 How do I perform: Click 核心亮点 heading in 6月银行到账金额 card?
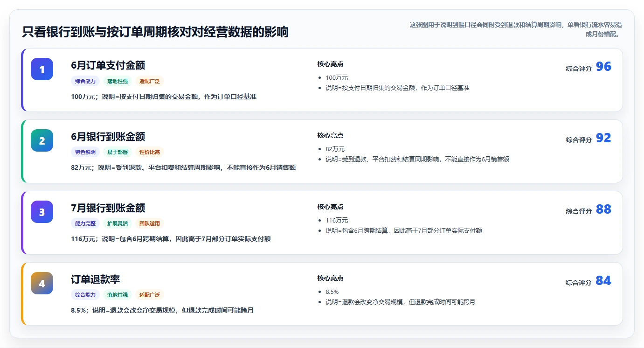coord(330,135)
